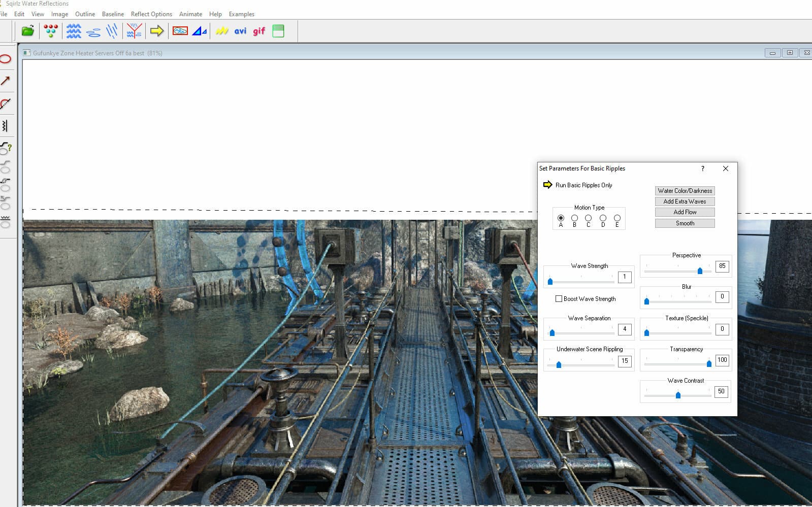Click the dialog's question mark help button
The width and height of the screenshot is (812, 507).
703,168
